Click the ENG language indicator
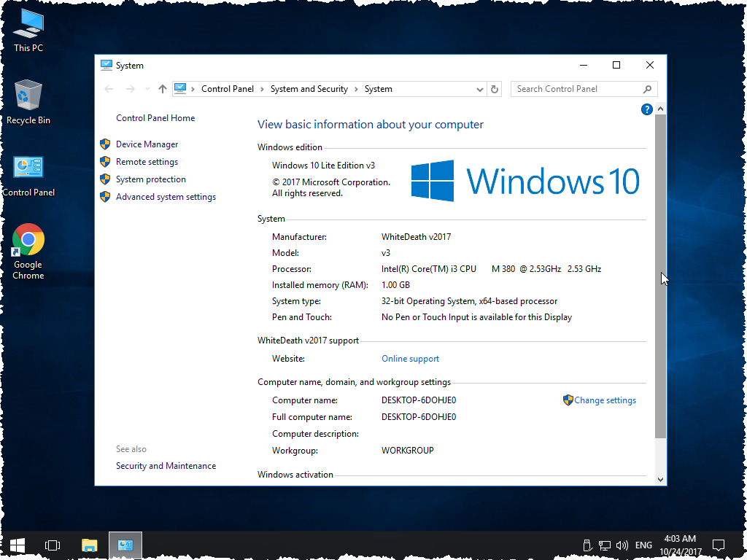 point(643,545)
